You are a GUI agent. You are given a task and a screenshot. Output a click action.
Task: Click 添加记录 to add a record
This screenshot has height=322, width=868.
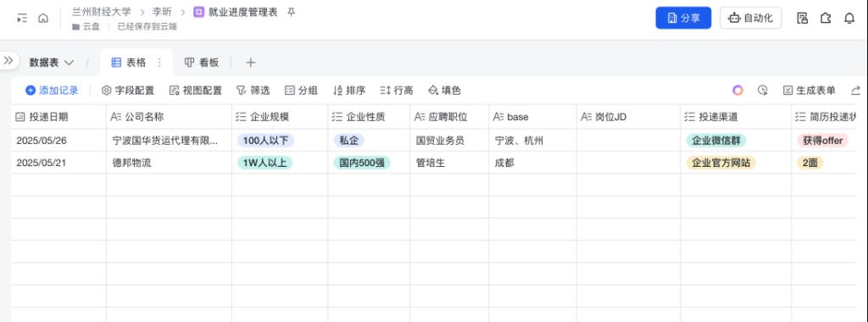52,91
